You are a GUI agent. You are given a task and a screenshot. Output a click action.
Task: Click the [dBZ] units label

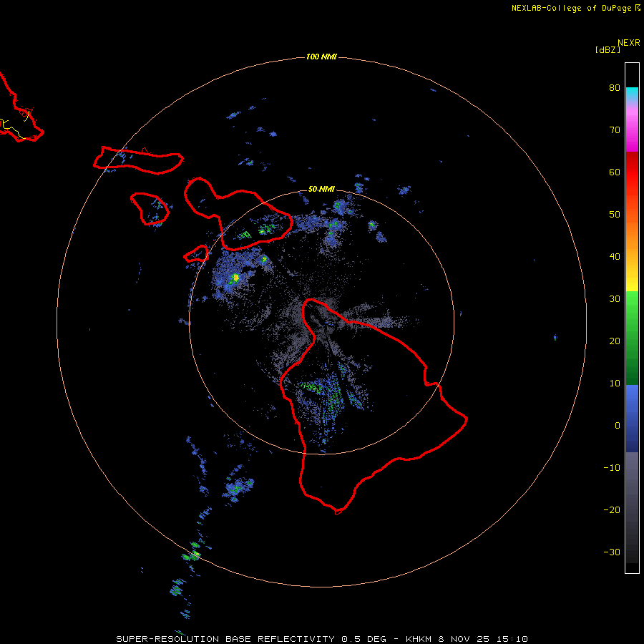tap(608, 50)
